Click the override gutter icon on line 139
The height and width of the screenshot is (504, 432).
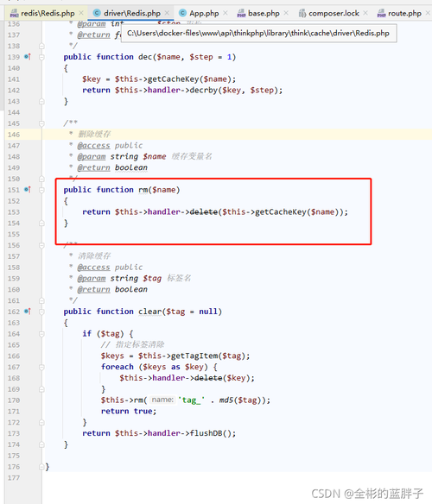[28, 57]
